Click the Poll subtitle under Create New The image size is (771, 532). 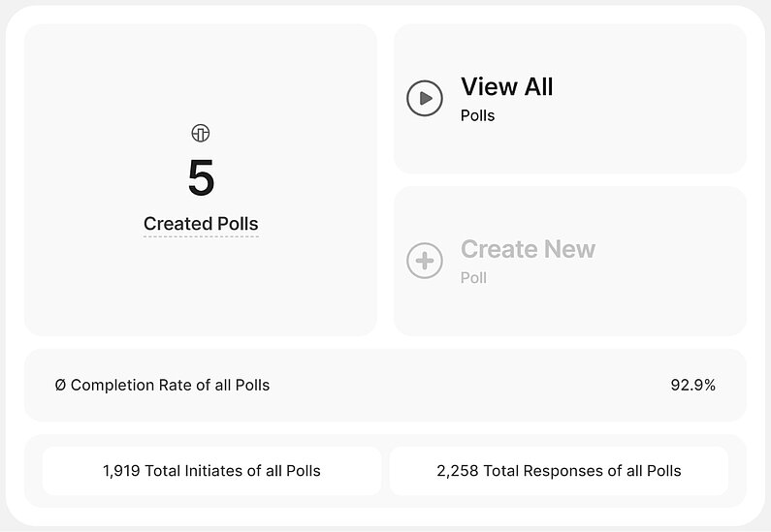pos(473,278)
